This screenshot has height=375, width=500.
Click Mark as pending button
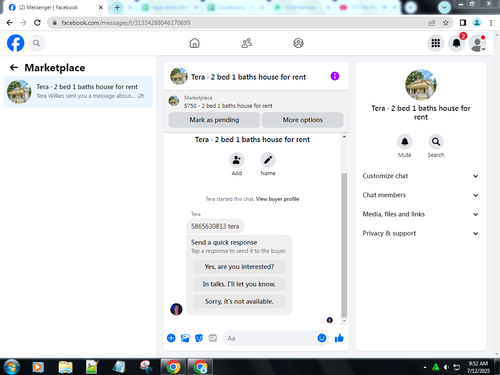[x=214, y=120]
